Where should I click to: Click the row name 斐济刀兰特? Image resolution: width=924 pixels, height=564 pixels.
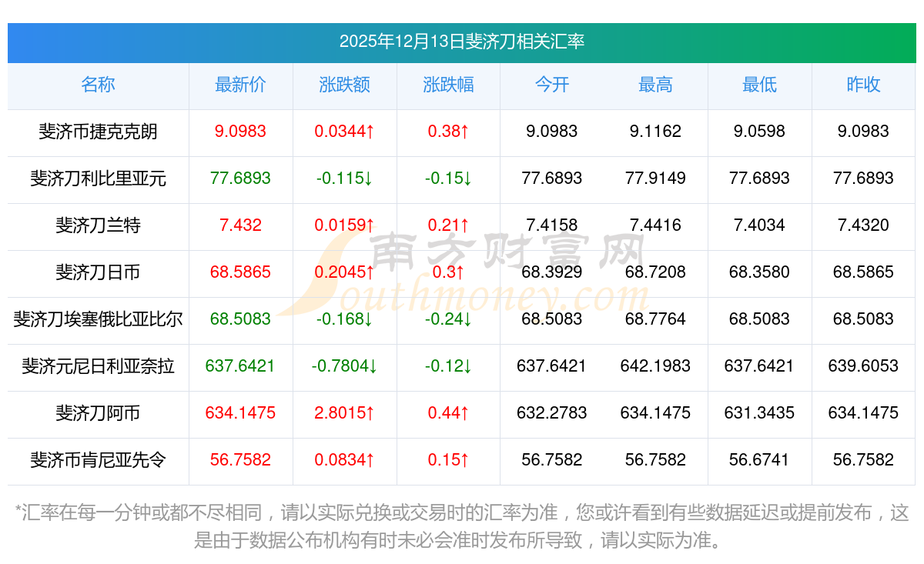click(x=98, y=225)
